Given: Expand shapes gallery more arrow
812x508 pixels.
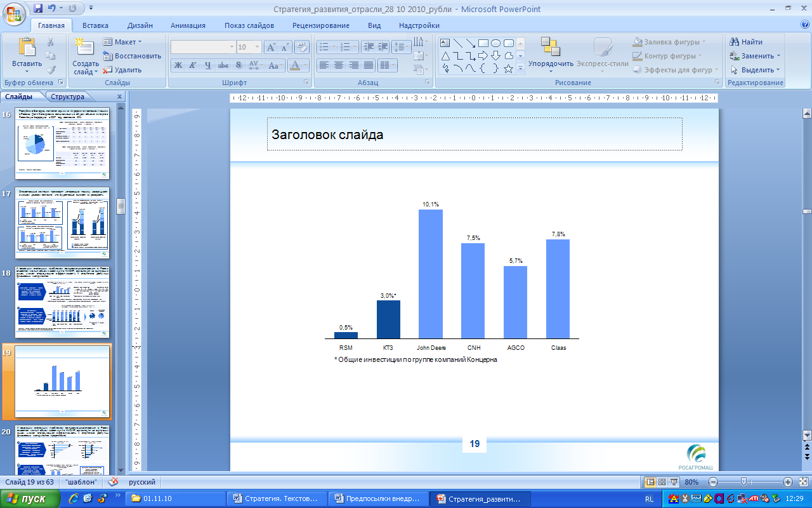Looking at the screenshot, I should pos(520,69).
